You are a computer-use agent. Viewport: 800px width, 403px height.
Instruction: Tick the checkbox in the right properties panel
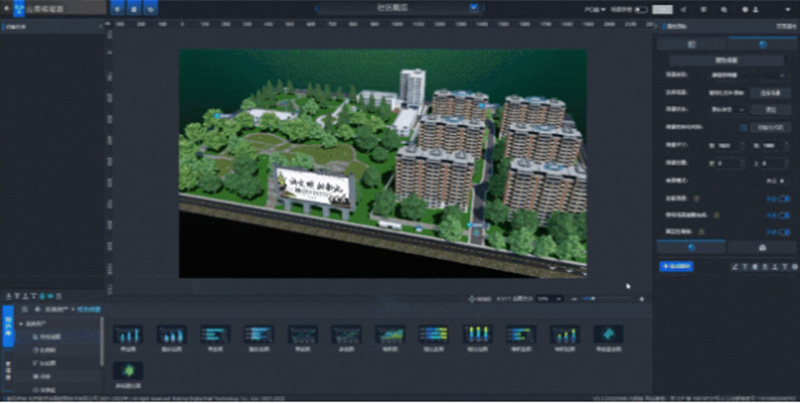[x=742, y=127]
